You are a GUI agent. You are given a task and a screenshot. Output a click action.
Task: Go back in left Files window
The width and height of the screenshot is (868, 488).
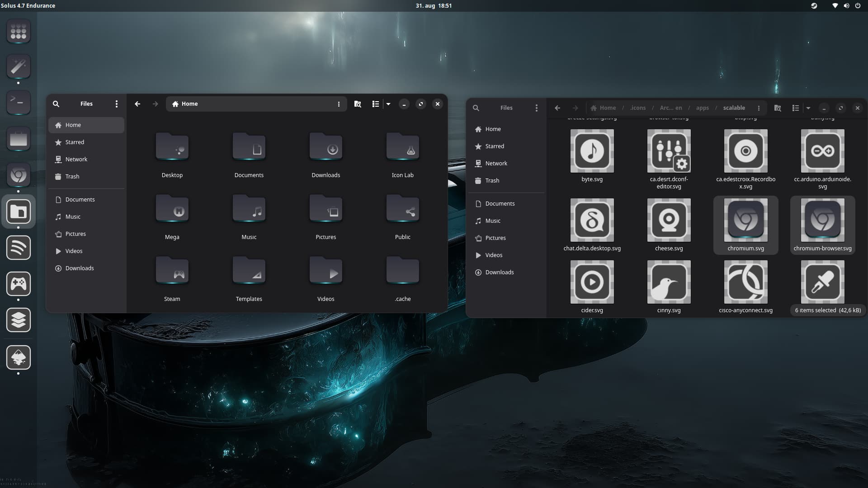(x=137, y=104)
